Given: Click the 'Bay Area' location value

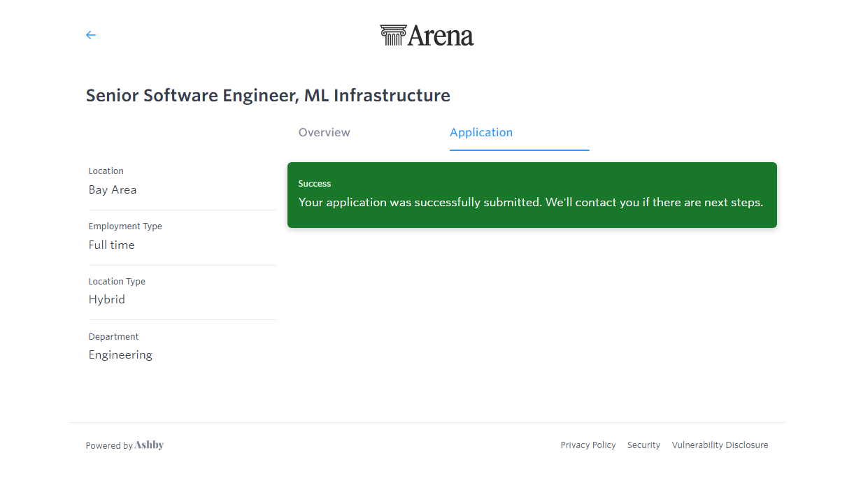Looking at the screenshot, I should point(113,190).
